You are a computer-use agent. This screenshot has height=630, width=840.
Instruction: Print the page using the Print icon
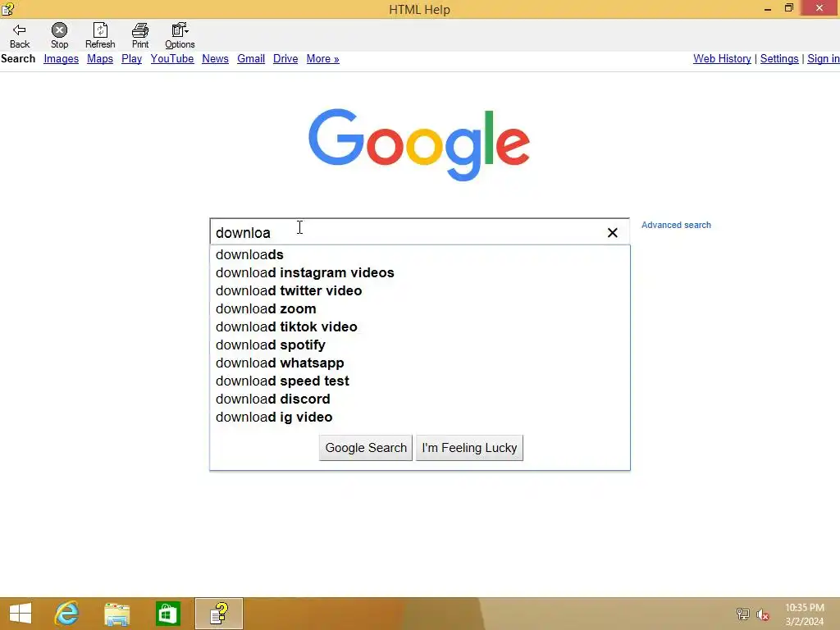(x=140, y=35)
